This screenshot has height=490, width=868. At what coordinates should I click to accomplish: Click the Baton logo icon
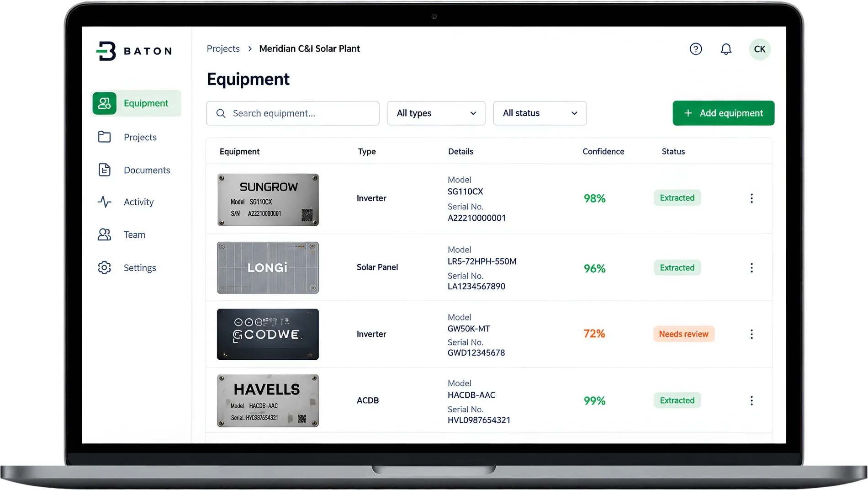pyautogui.click(x=106, y=51)
